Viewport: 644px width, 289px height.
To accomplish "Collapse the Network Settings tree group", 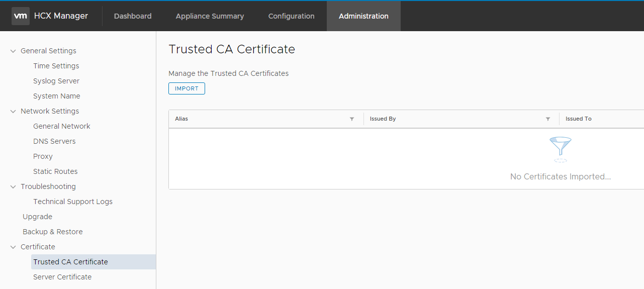I will tap(13, 111).
